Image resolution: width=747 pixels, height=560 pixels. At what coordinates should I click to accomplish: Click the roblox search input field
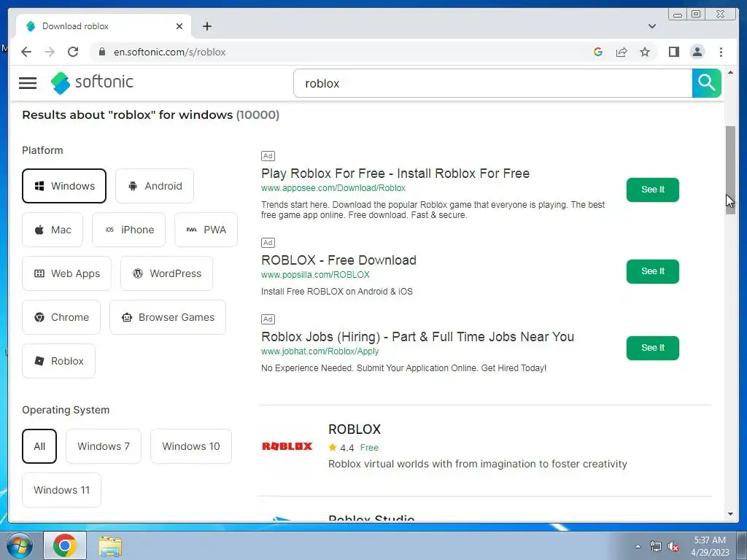coord(493,83)
